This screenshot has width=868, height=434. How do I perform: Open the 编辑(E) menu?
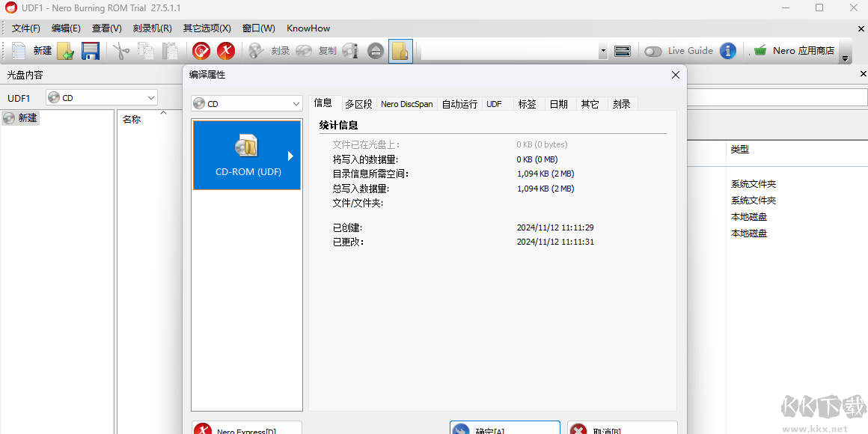click(x=66, y=28)
